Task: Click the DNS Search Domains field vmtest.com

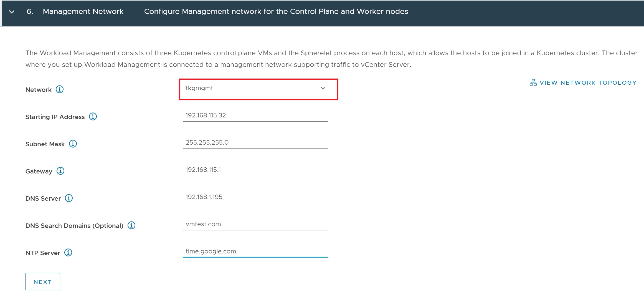Action: pyautogui.click(x=255, y=224)
